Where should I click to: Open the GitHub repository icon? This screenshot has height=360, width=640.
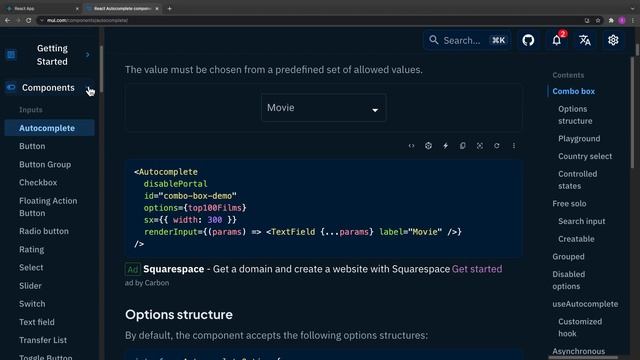click(528, 40)
